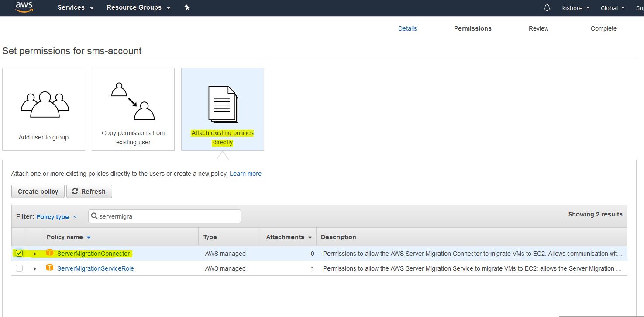The image size is (644, 317).
Task: Refresh the policy list
Action: (x=89, y=192)
